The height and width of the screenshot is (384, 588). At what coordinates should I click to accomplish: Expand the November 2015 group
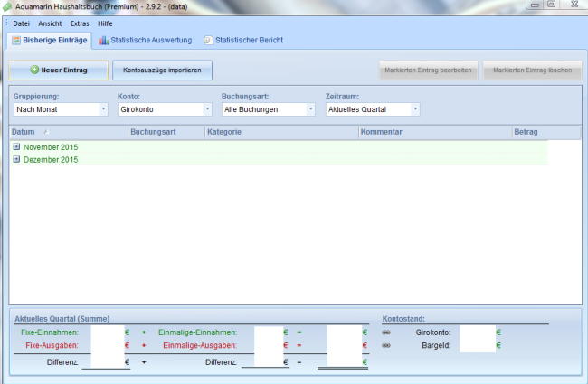pos(16,146)
